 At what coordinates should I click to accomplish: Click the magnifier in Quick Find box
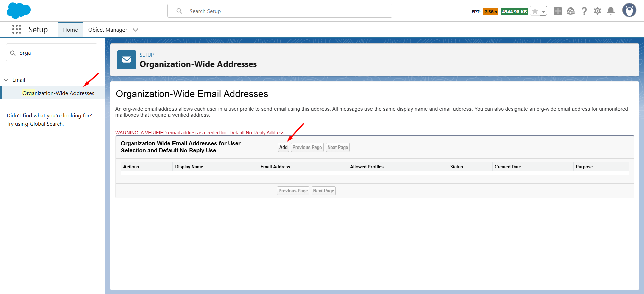point(13,53)
